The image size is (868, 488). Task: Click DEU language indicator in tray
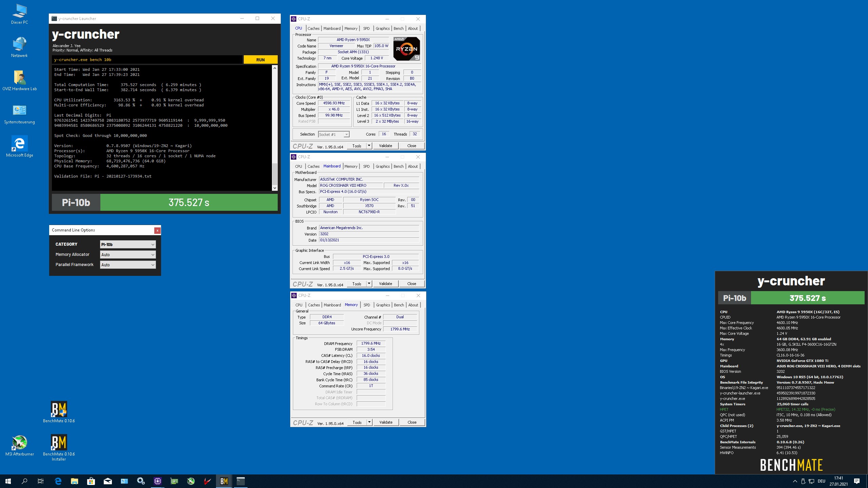point(821,481)
